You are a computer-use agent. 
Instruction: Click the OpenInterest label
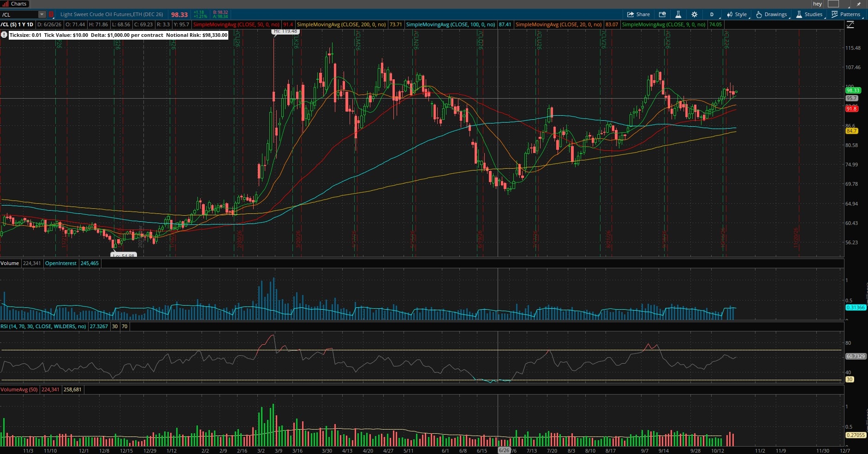[x=61, y=263]
